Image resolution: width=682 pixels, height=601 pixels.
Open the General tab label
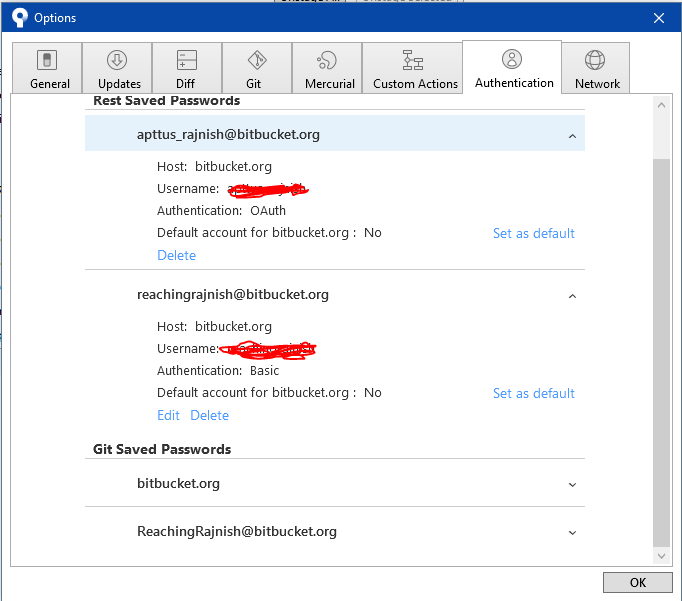click(x=50, y=83)
